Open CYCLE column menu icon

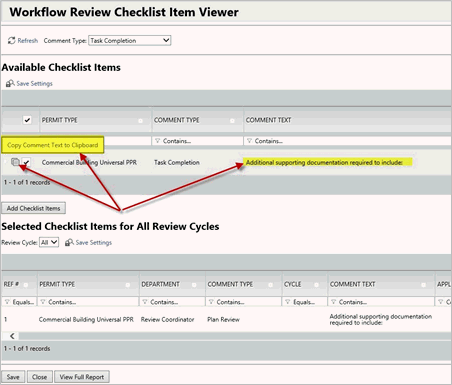(x=316, y=285)
